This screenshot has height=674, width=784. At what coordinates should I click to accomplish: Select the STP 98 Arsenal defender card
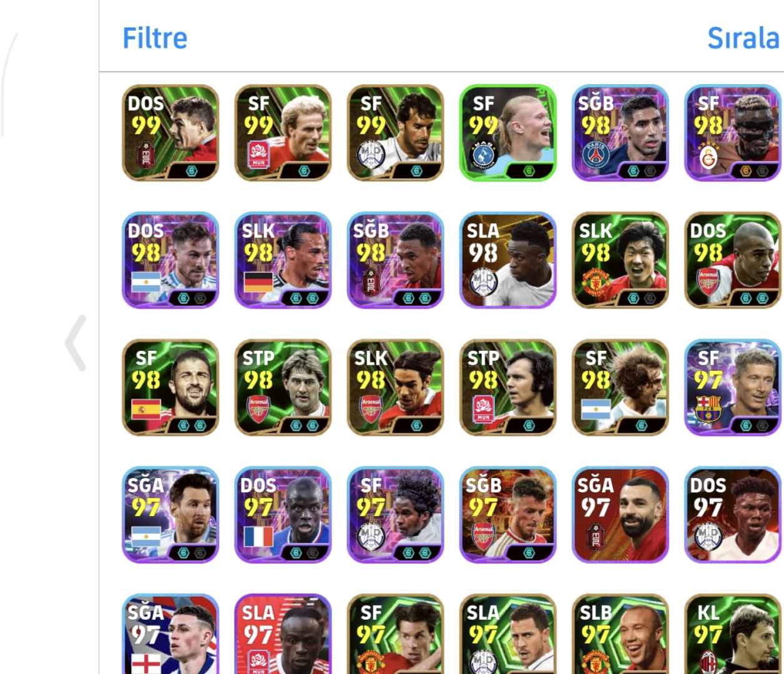(283, 388)
